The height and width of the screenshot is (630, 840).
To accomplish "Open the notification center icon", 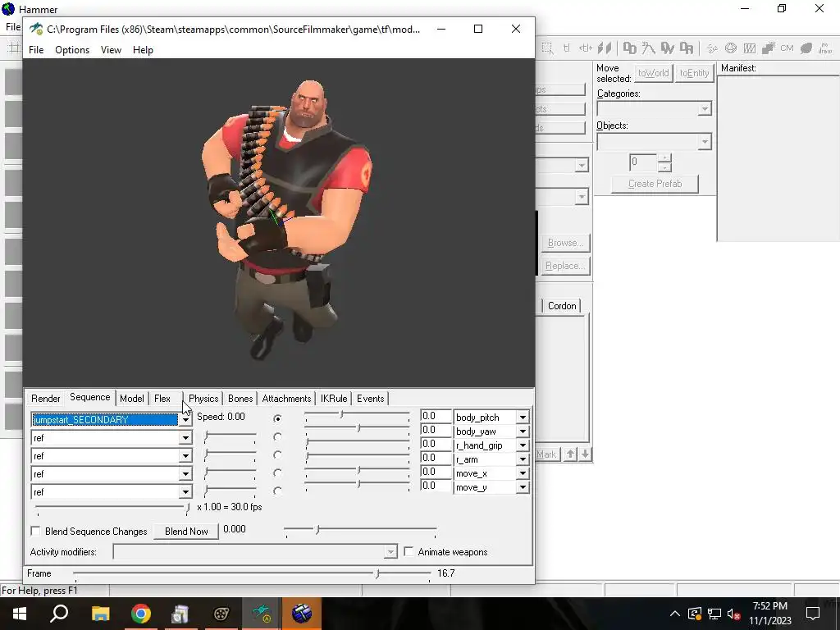I will pyautogui.click(x=813, y=614).
